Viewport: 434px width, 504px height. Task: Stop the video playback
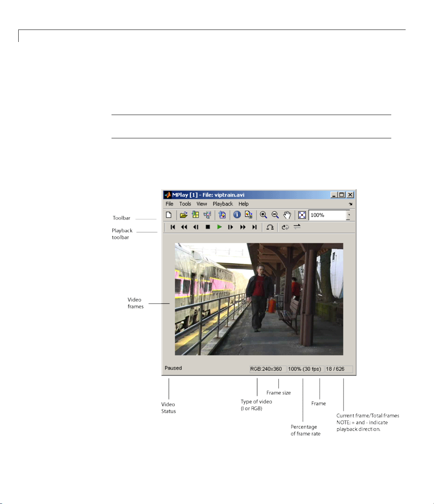208,227
